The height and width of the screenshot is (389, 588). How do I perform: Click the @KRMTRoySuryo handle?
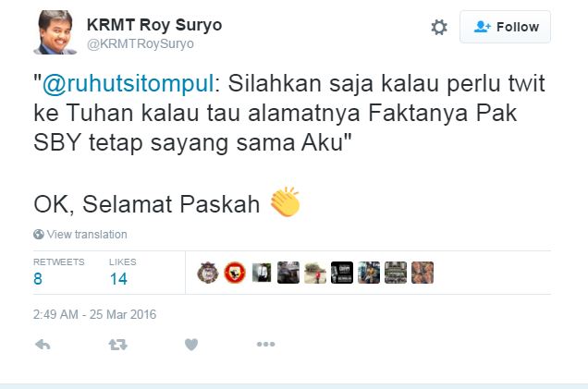[x=141, y=43]
